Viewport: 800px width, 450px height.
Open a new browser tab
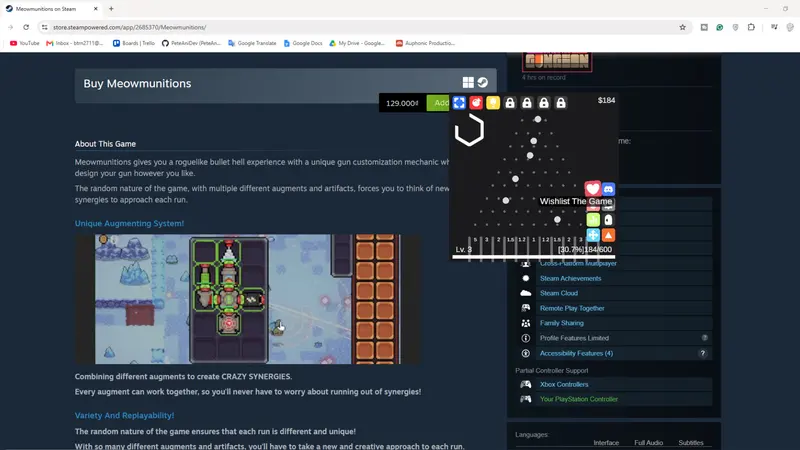point(111,9)
